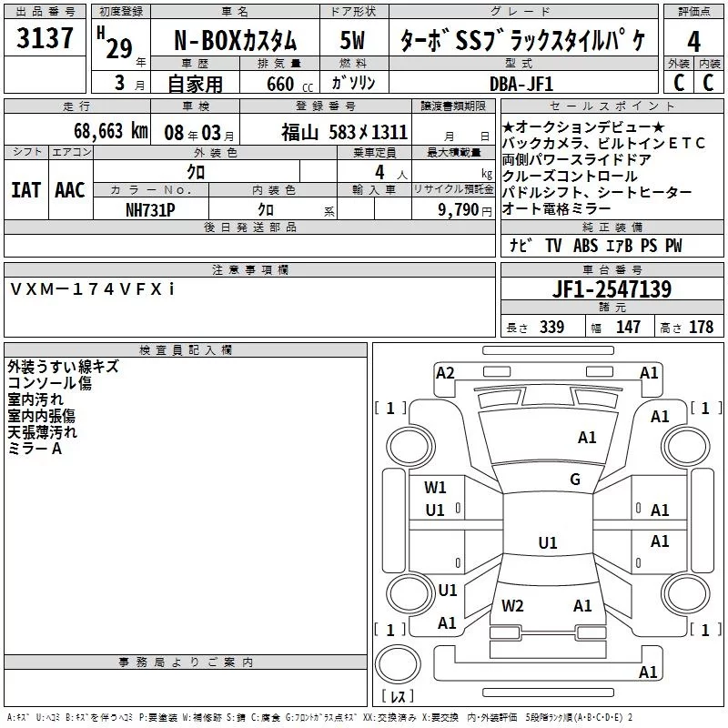Select the note VXM-174VFXi

tap(92, 289)
